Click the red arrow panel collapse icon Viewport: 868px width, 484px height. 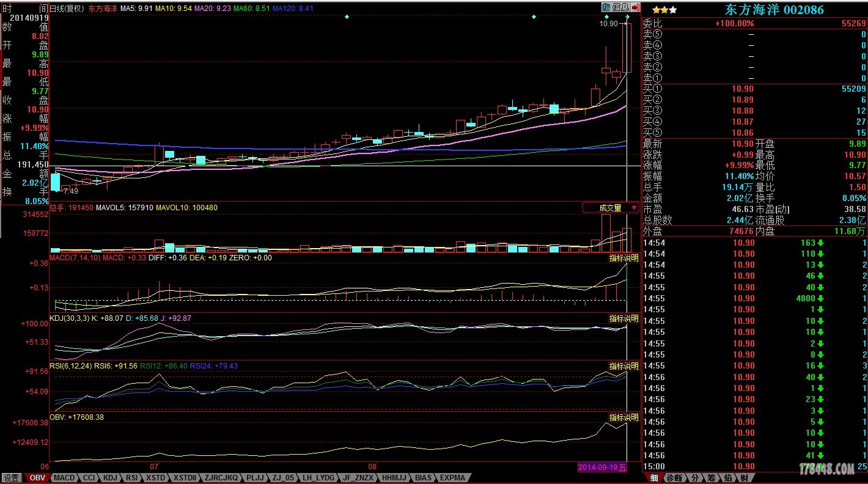(x=636, y=7)
